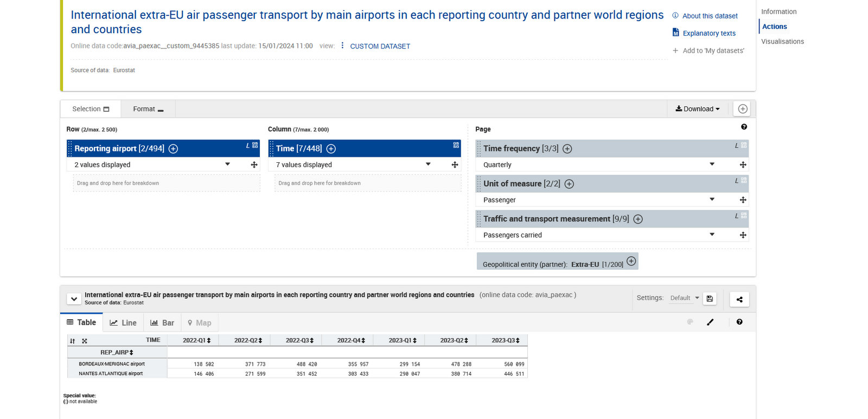Click the pencil edit icon above the table
The height and width of the screenshot is (419, 868).
tap(710, 322)
